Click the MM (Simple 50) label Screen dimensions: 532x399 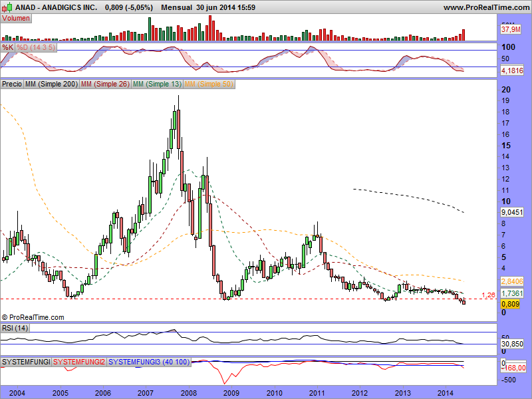click(x=209, y=84)
